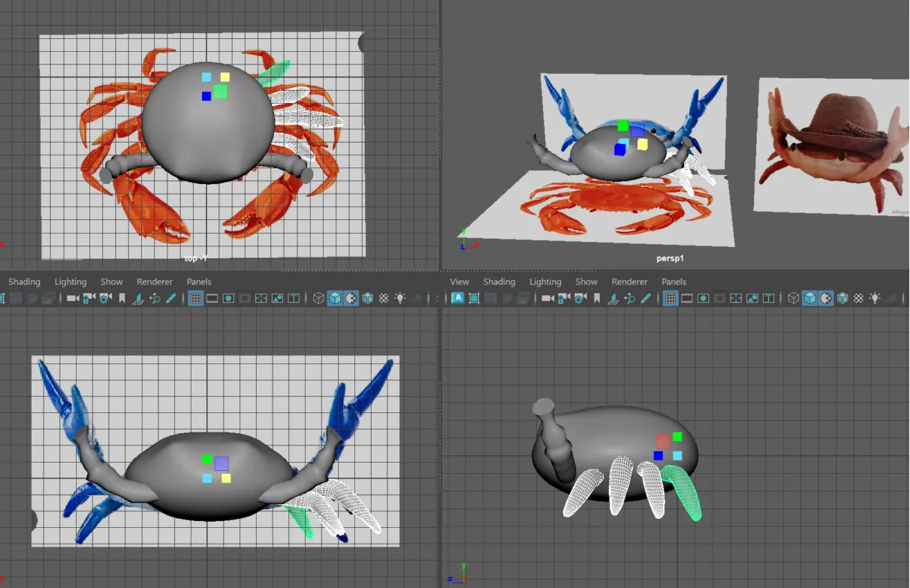Click Textured checker icon in side-view panel toolbar
The width and height of the screenshot is (910, 588).
coord(859,298)
